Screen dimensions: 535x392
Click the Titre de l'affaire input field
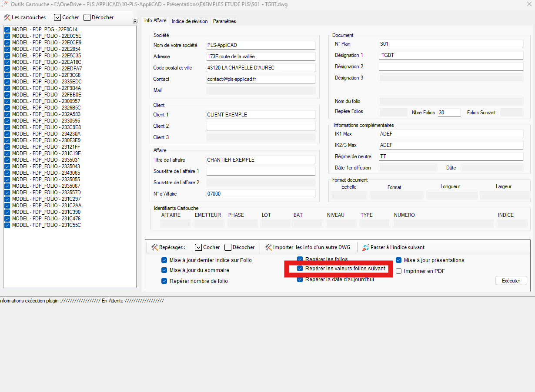point(261,160)
